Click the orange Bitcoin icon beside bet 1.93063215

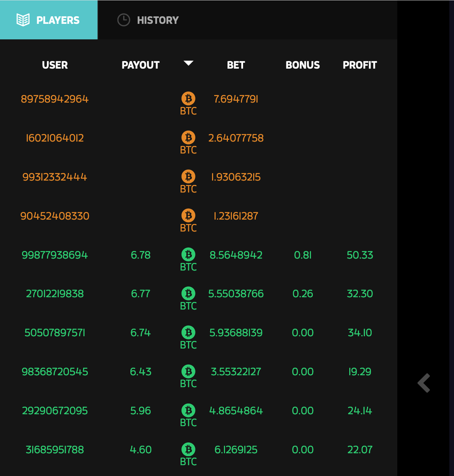tap(188, 177)
